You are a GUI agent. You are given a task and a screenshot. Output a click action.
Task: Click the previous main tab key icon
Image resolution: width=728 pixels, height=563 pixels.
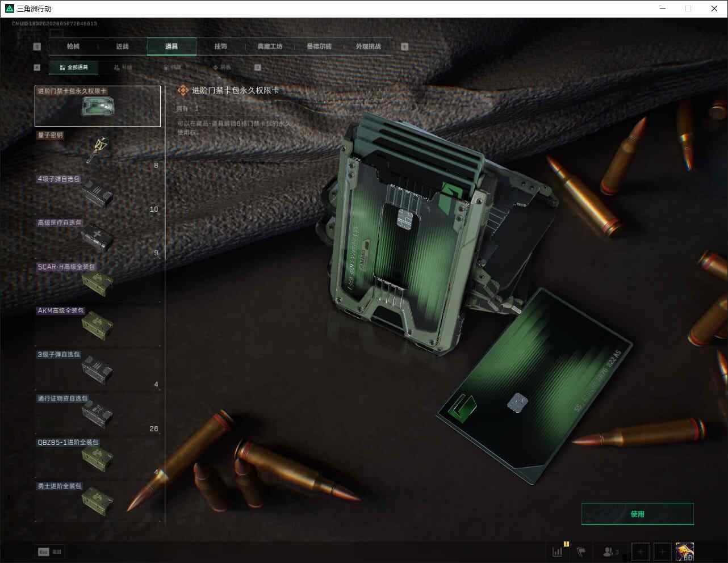(x=37, y=47)
